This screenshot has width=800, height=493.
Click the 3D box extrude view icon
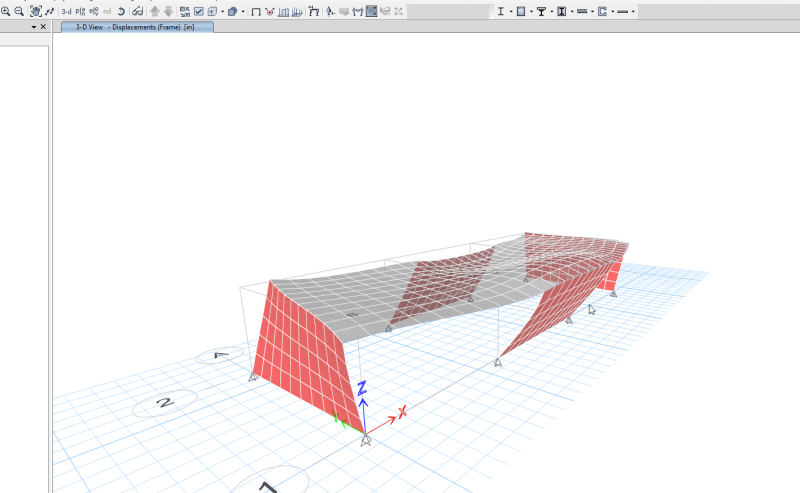(x=232, y=11)
